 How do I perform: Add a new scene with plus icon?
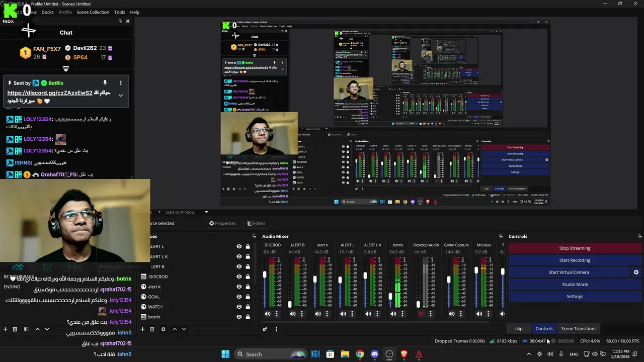6,329
